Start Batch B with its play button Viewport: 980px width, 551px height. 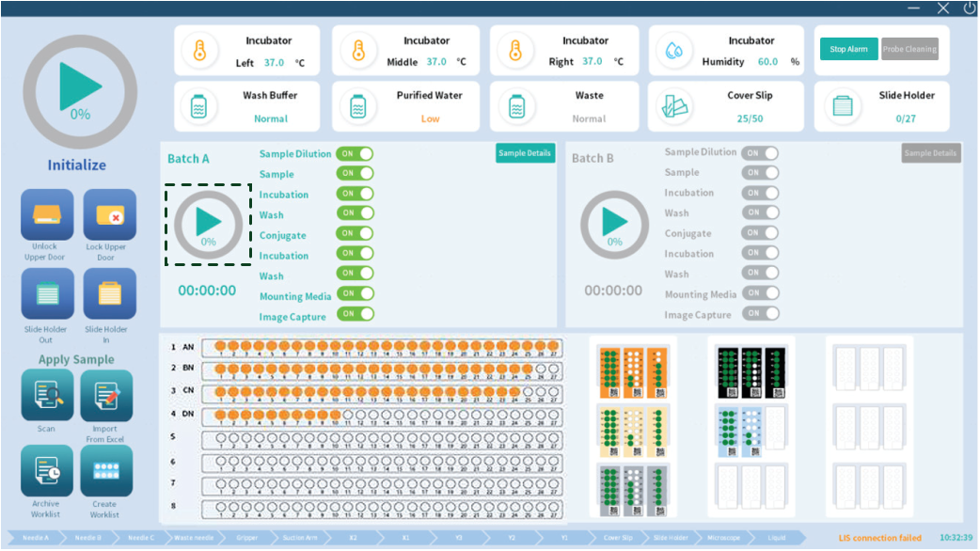point(614,225)
